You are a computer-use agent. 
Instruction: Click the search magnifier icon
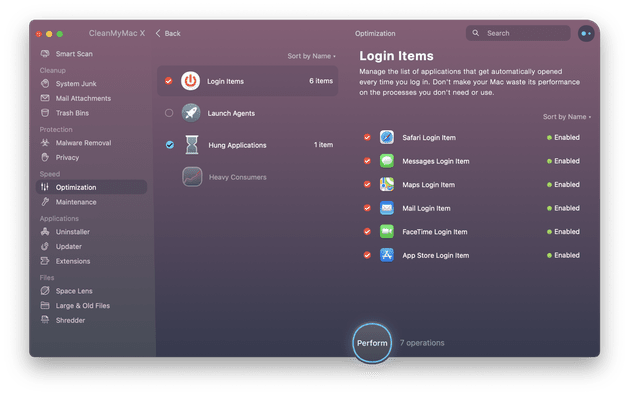click(476, 33)
